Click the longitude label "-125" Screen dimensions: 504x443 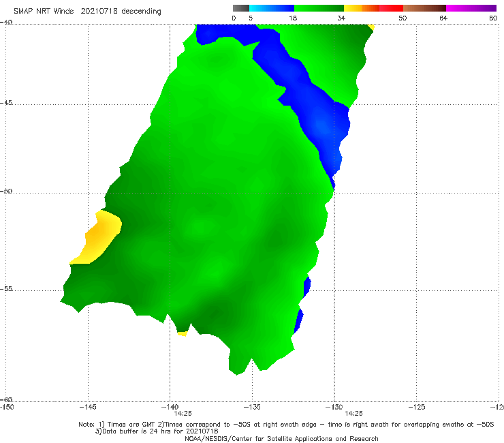coord(416,407)
